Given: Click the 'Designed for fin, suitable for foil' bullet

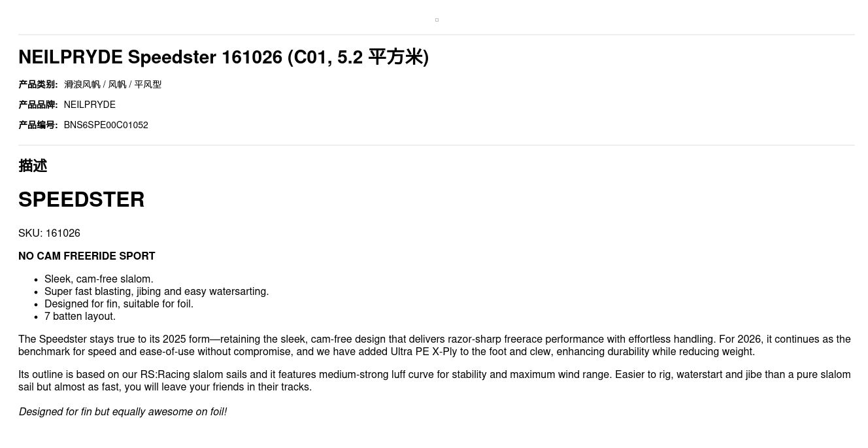Looking at the screenshot, I should [119, 304].
